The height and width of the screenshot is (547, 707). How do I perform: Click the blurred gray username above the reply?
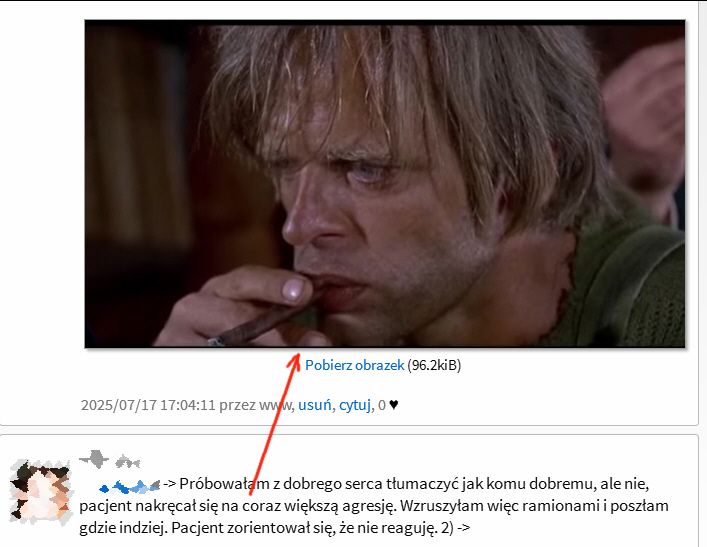point(94,459)
